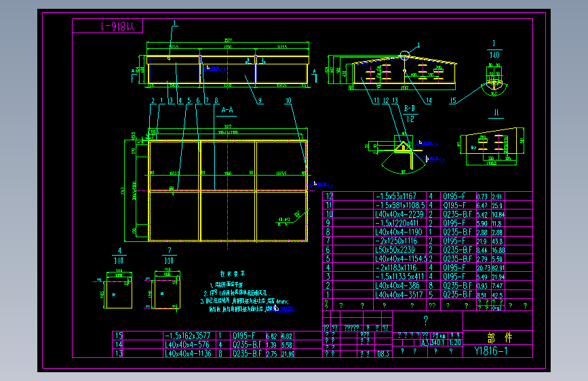588x381 pixels.
Task: Click the "21.99" total weight in row 13
Action: 288,354
